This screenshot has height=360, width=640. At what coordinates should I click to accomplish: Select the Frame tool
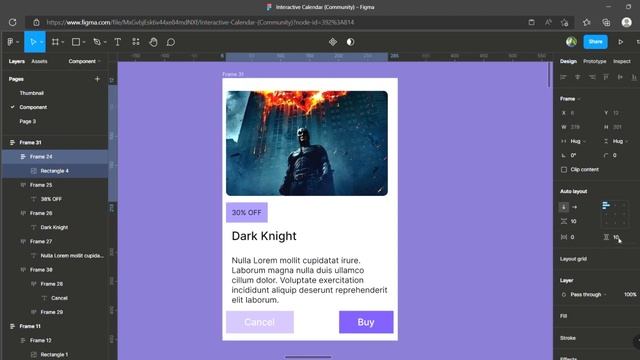tap(55, 42)
